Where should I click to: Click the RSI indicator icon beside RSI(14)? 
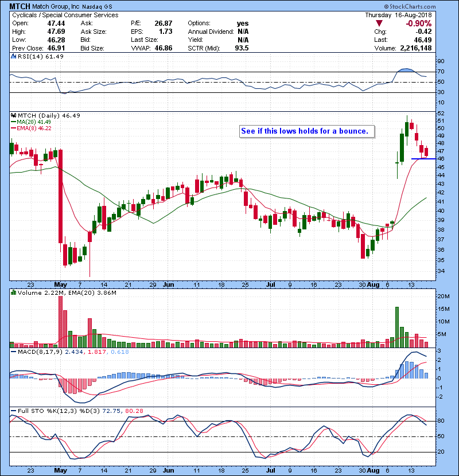point(13,56)
